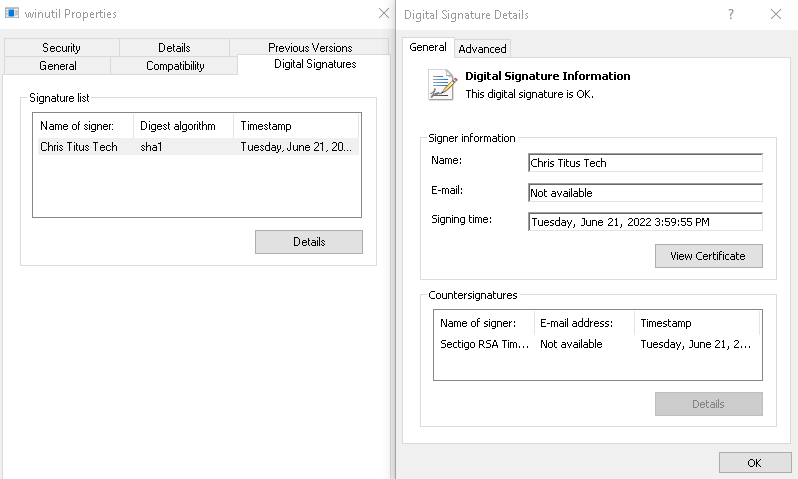The width and height of the screenshot is (798, 479).
Task: Switch to the General tab in Properties
Action: coord(57,66)
